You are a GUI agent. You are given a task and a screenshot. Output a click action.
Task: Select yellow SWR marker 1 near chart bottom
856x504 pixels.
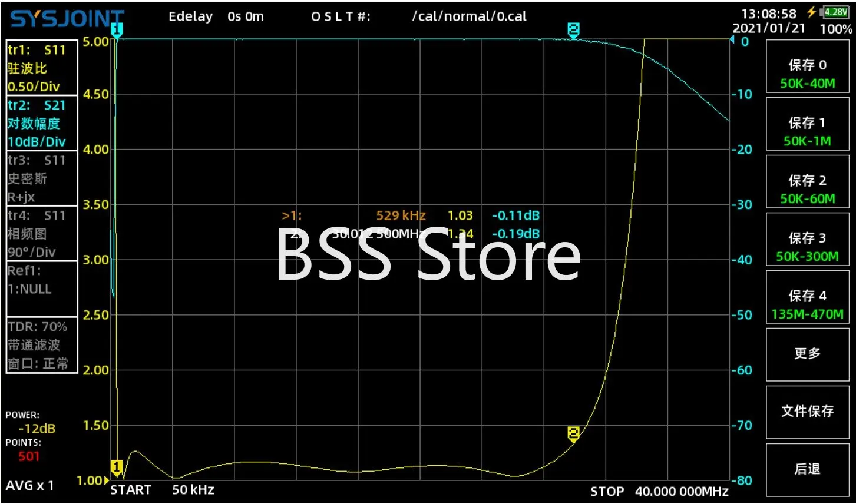(x=117, y=468)
